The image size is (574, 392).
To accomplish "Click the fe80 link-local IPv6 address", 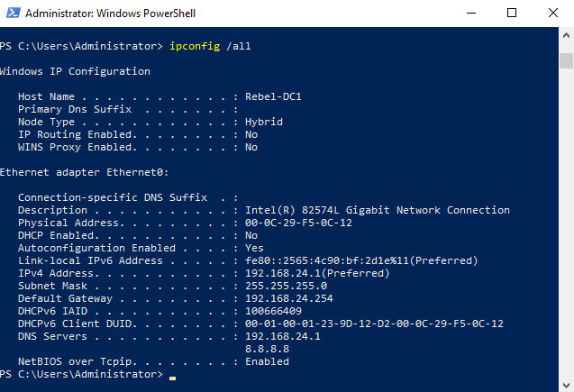I will (x=361, y=261).
